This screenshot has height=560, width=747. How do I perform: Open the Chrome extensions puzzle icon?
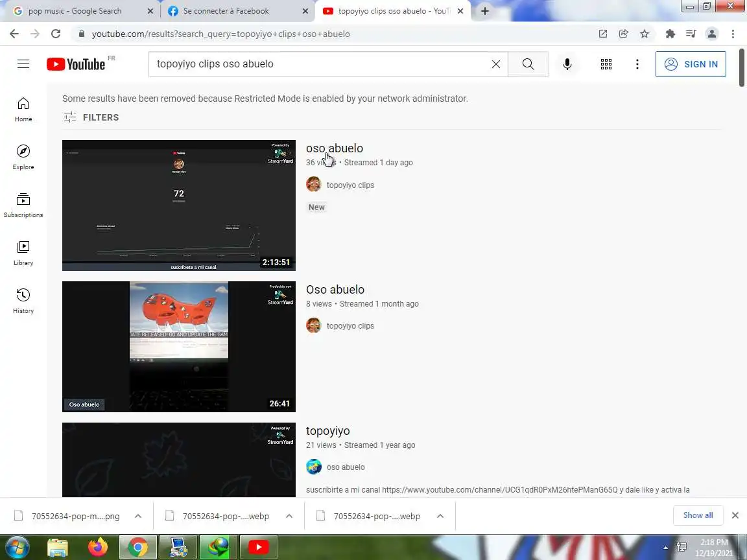(x=670, y=34)
